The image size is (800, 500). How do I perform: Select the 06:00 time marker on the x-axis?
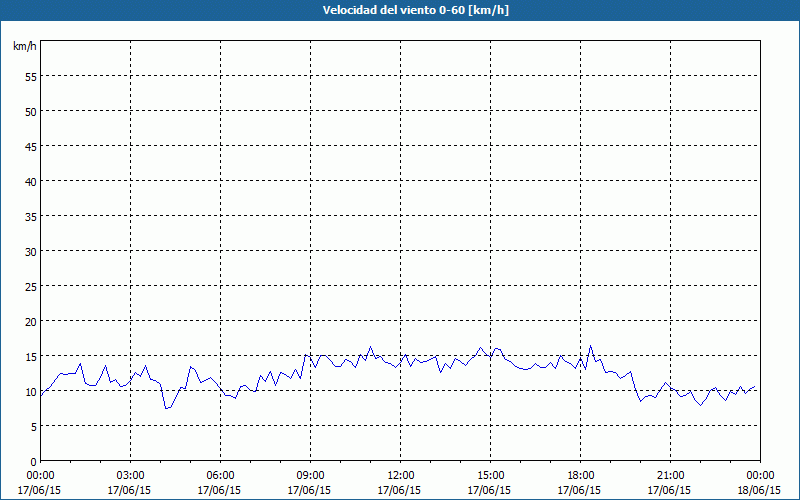220,476
